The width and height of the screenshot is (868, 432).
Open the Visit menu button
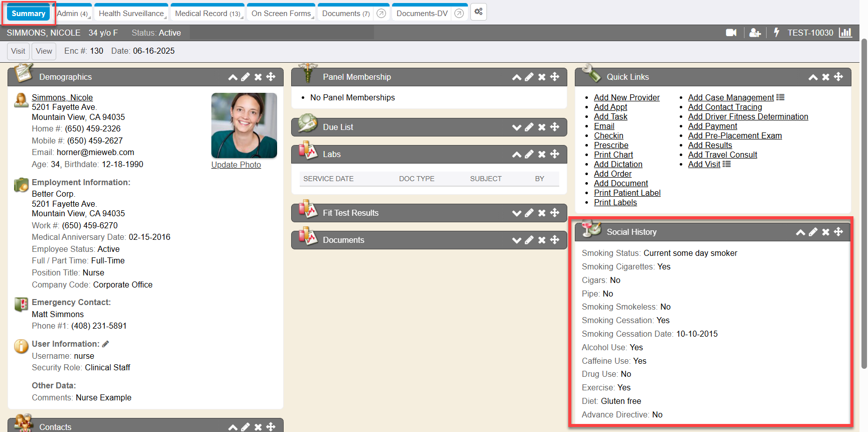18,51
